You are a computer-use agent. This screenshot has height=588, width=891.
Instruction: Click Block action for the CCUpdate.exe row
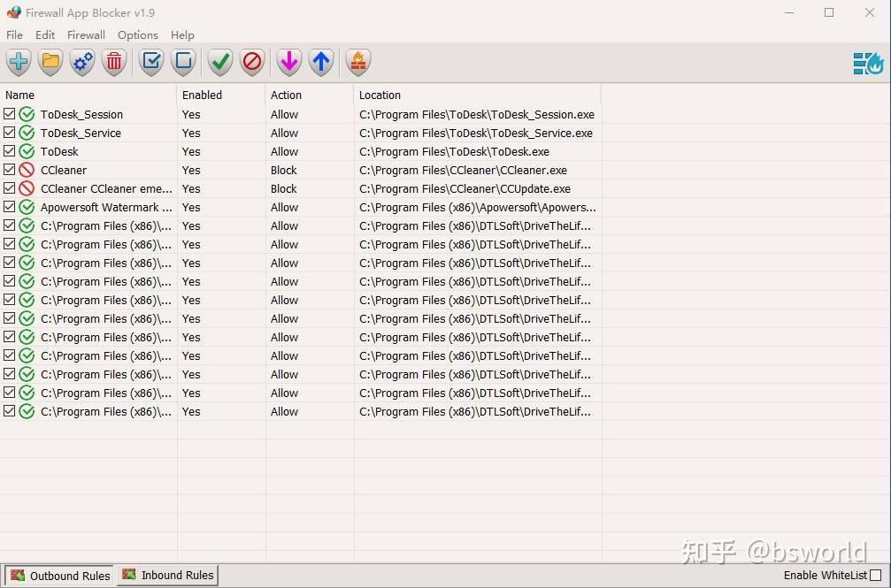pos(283,188)
